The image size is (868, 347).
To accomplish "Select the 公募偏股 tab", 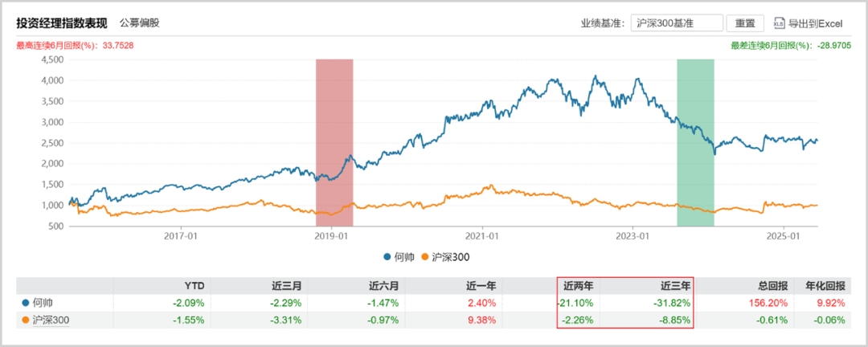I will pyautogui.click(x=140, y=22).
